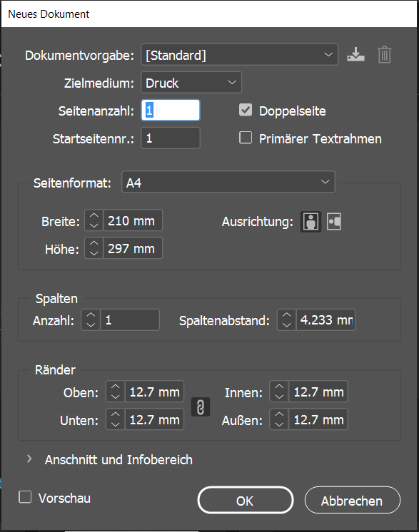The image size is (419, 532).
Task: Decrease Breite with down arrow
Action: [94, 226]
